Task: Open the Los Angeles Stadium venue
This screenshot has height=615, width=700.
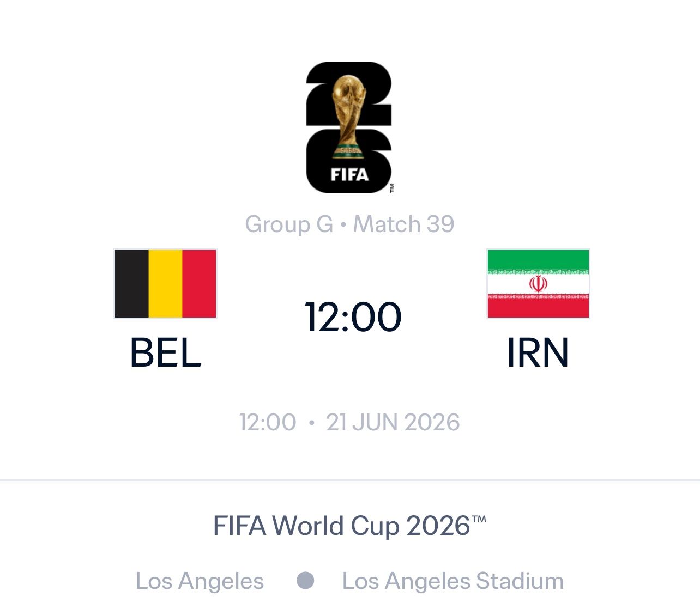Action: point(453,581)
